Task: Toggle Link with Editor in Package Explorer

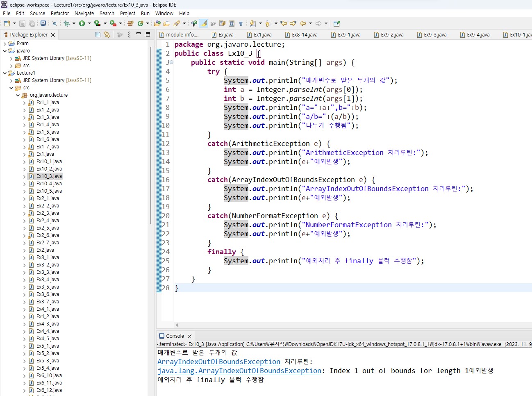Action: click(x=107, y=35)
